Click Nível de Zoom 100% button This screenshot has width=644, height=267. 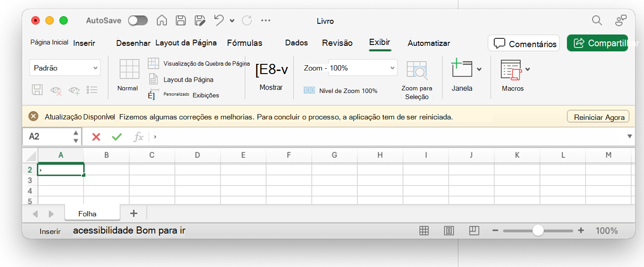340,91
